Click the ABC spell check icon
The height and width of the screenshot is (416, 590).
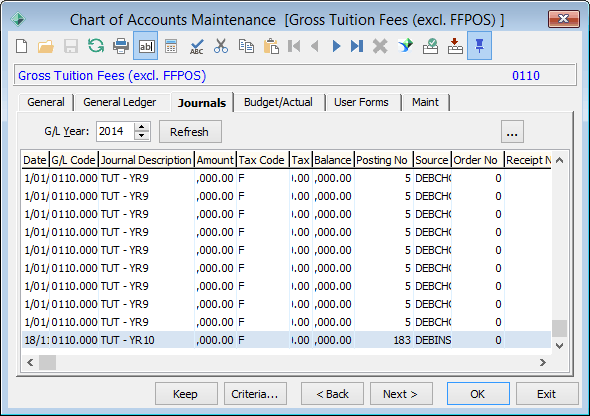pyautogui.click(x=196, y=46)
